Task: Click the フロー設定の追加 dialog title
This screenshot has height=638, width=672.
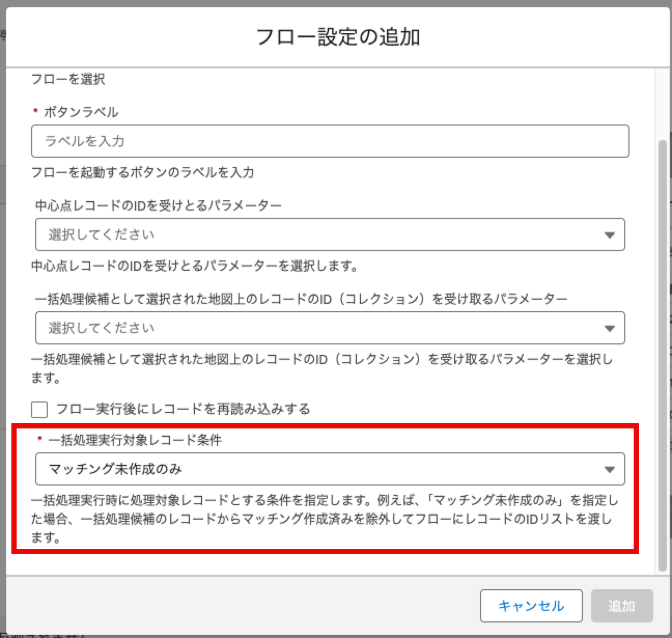Action: coord(338,37)
